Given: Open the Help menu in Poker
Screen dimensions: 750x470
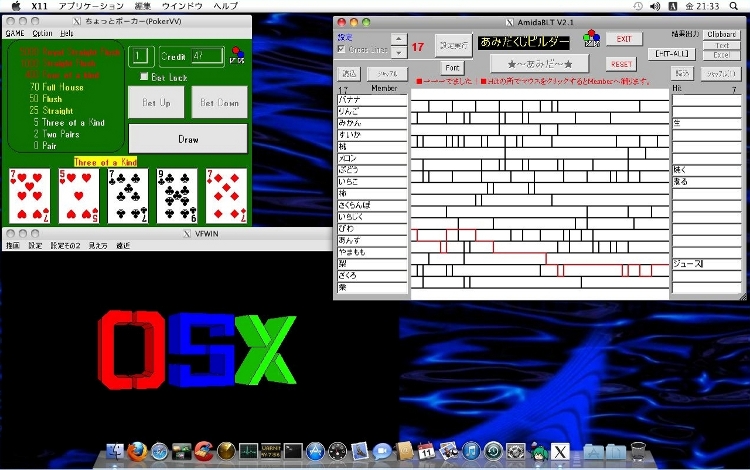Looking at the screenshot, I should click(66, 33).
